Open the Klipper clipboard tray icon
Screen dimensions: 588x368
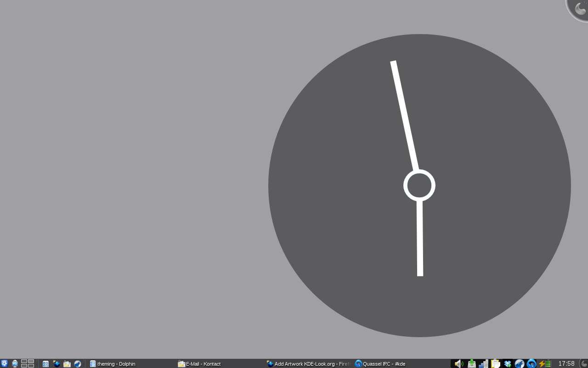click(x=496, y=363)
